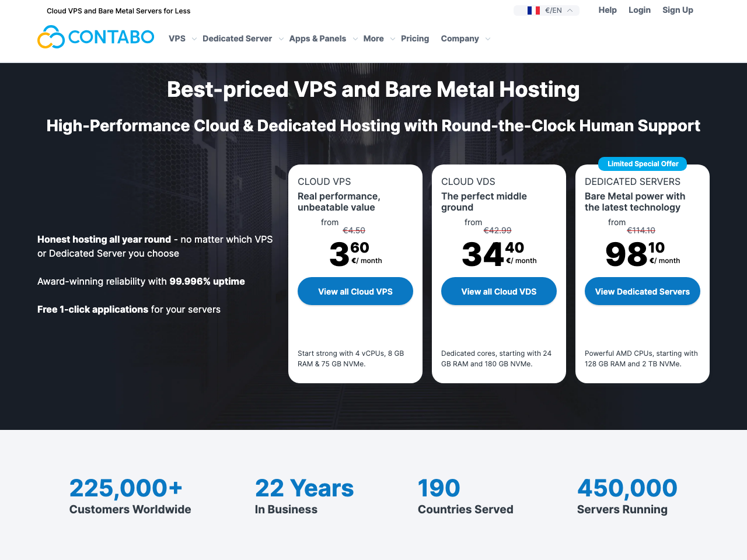Expand the More navigation menu
Screen dimensions: 747x560
point(392,39)
